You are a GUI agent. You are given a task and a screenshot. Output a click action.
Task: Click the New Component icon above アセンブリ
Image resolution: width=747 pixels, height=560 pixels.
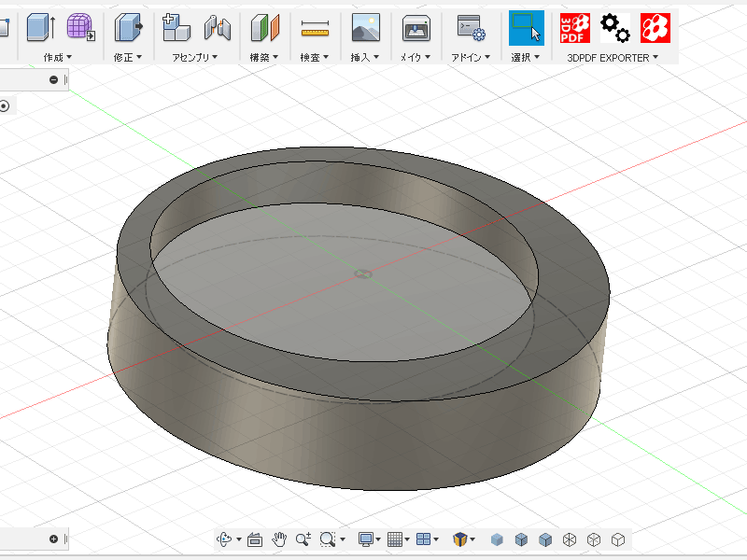(176, 27)
